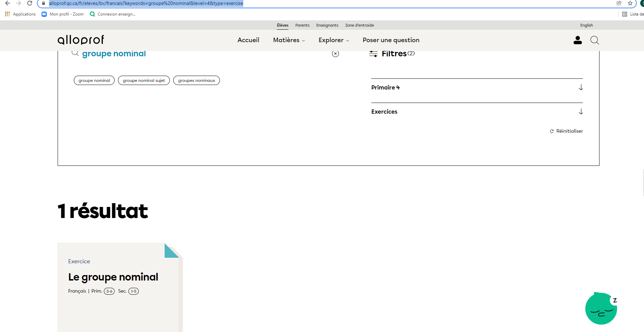
Task: Click the browser reload icon
Action: 30,3
